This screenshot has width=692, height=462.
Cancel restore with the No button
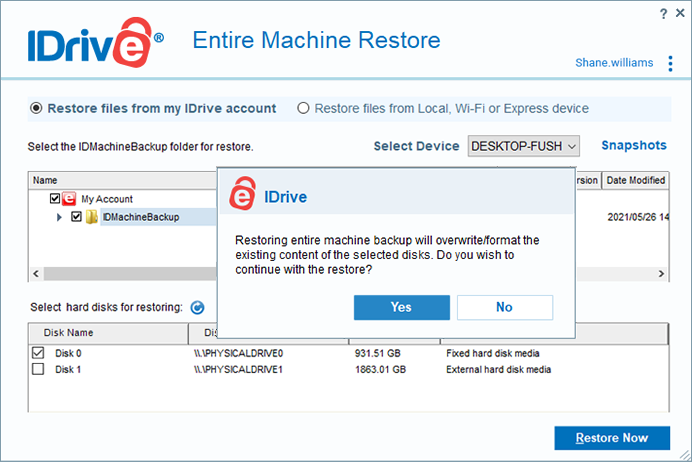click(505, 307)
